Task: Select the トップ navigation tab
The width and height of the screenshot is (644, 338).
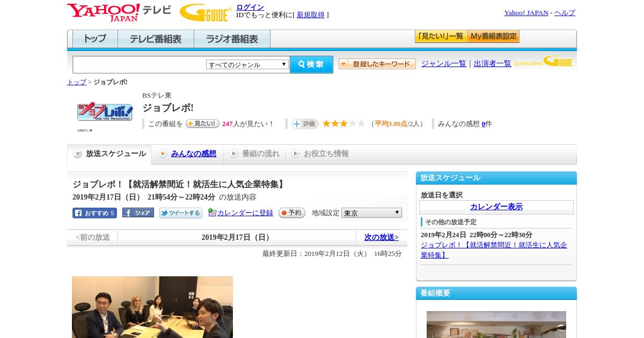Action: 95,39
